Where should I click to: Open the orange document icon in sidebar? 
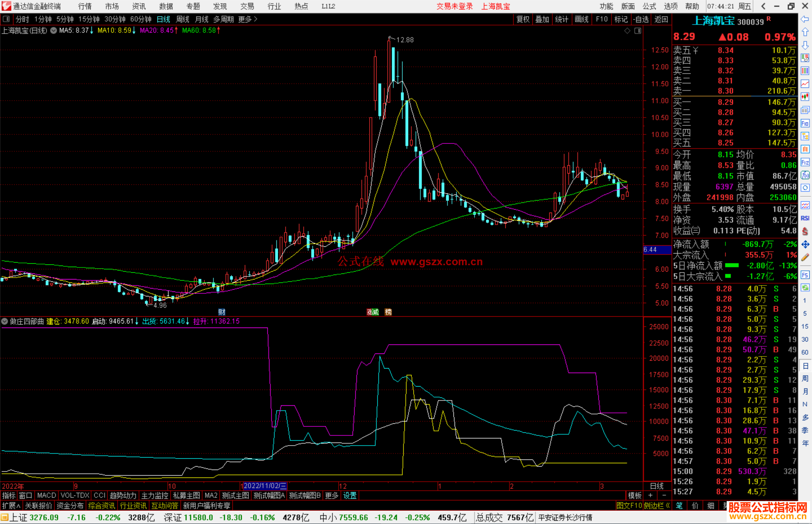[805, 149]
